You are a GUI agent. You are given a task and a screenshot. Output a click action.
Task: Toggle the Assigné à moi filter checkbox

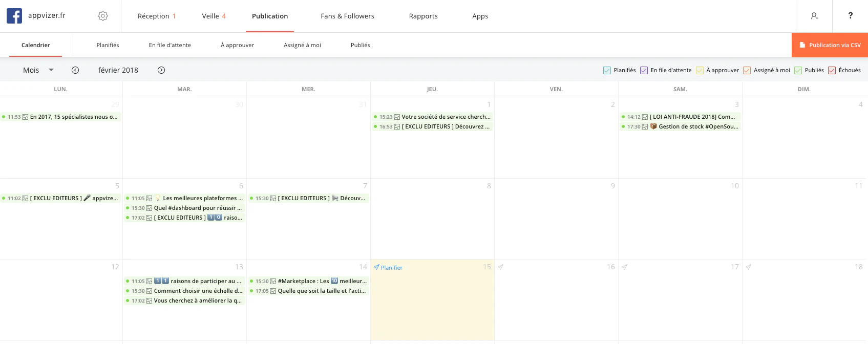[747, 71]
